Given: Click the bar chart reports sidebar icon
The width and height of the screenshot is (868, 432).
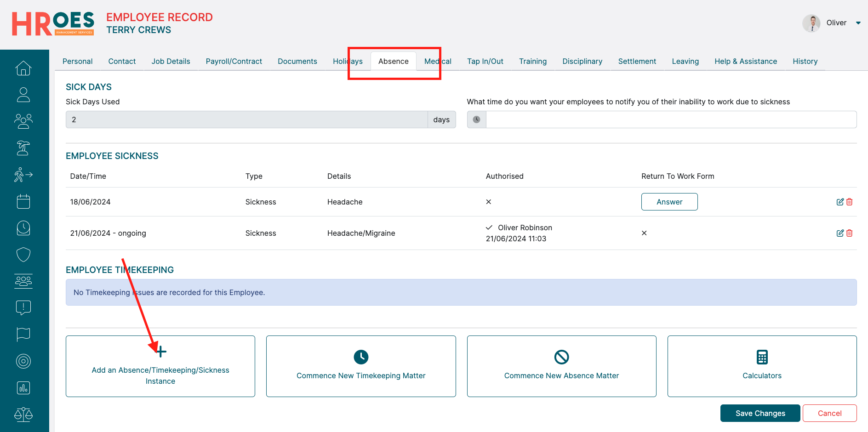Looking at the screenshot, I should pyautogui.click(x=23, y=388).
